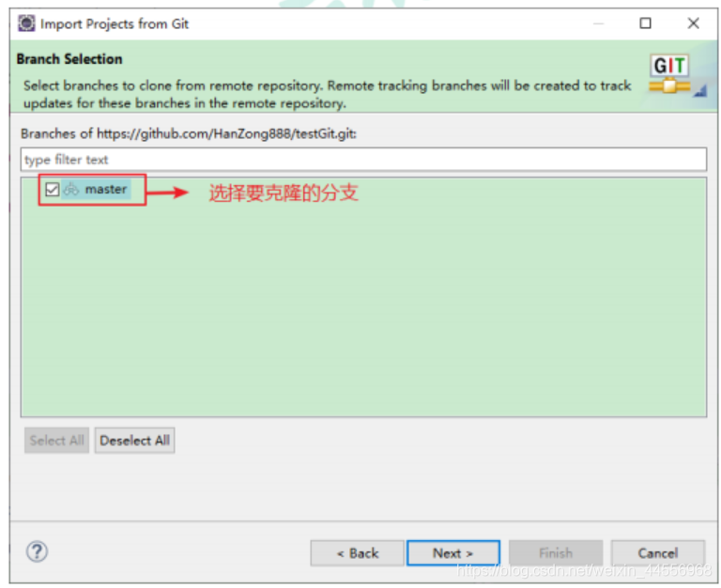
Task: Close the dialog with the X icon
Action: point(694,23)
